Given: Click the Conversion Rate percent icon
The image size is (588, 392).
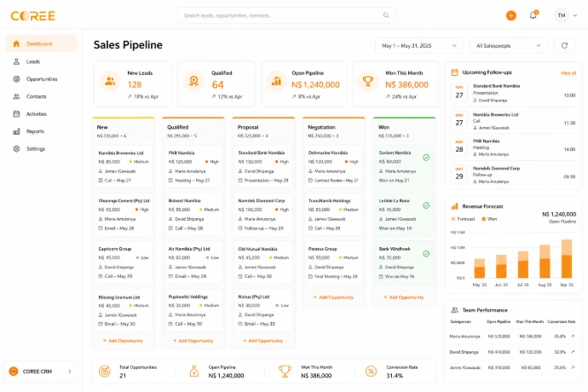Looking at the screenshot, I should 371,372.
